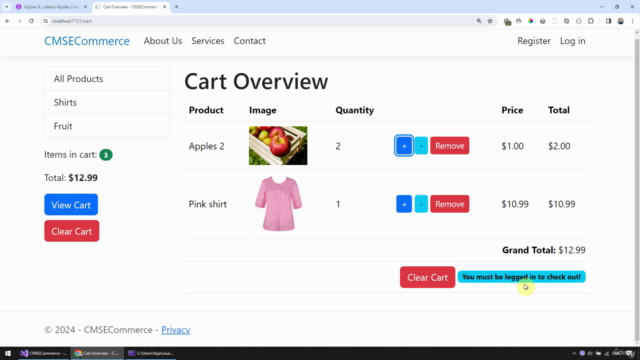This screenshot has width=640, height=360.
Task: Open the Windows Start menu
Action: (x=8, y=353)
